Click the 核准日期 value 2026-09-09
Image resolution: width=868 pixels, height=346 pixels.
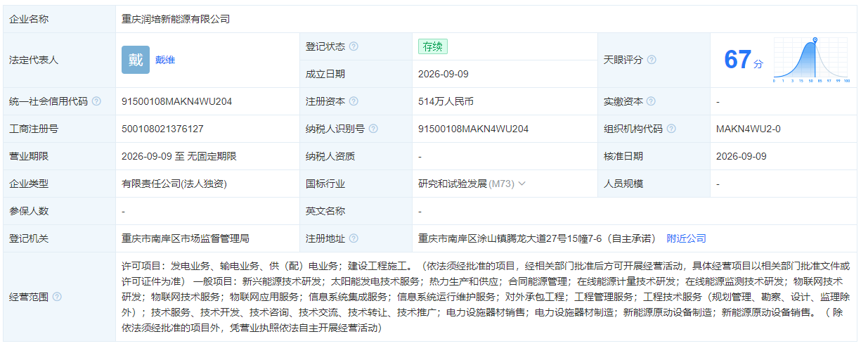click(x=741, y=156)
